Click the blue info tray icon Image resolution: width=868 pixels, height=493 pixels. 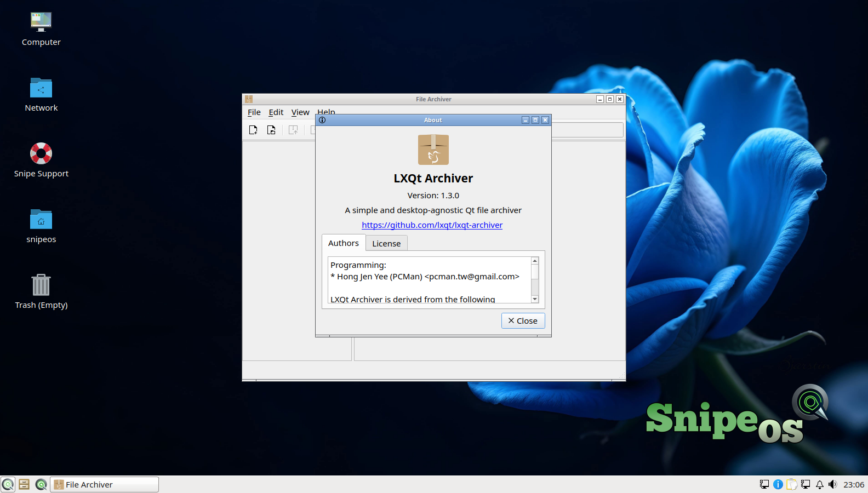[778, 484]
